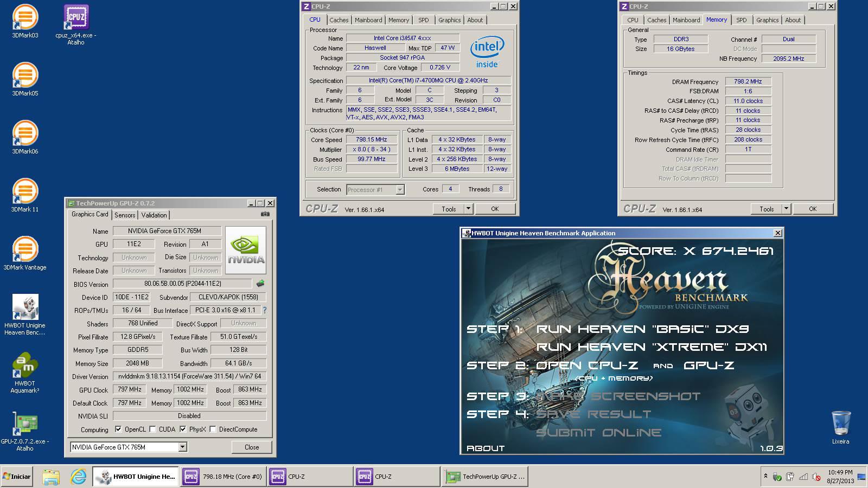Click About in the Heaven Benchmark app
The height and width of the screenshot is (488, 868).
coord(486,448)
